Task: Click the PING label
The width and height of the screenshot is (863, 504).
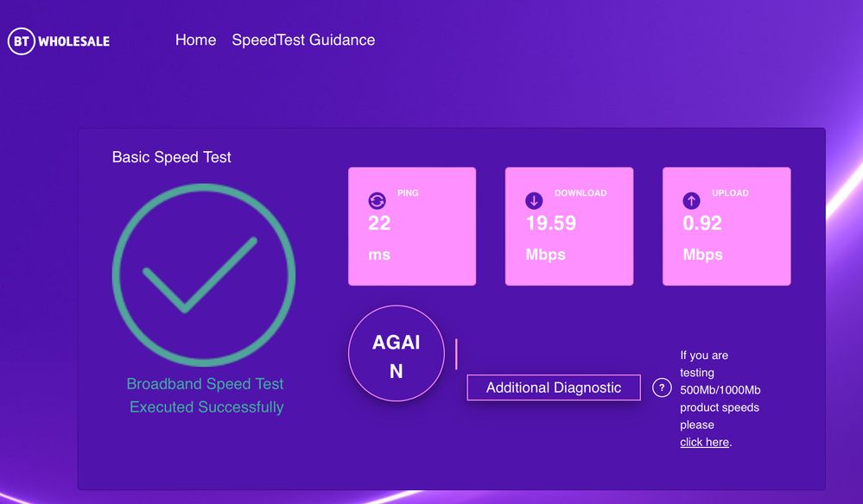Action: click(408, 193)
